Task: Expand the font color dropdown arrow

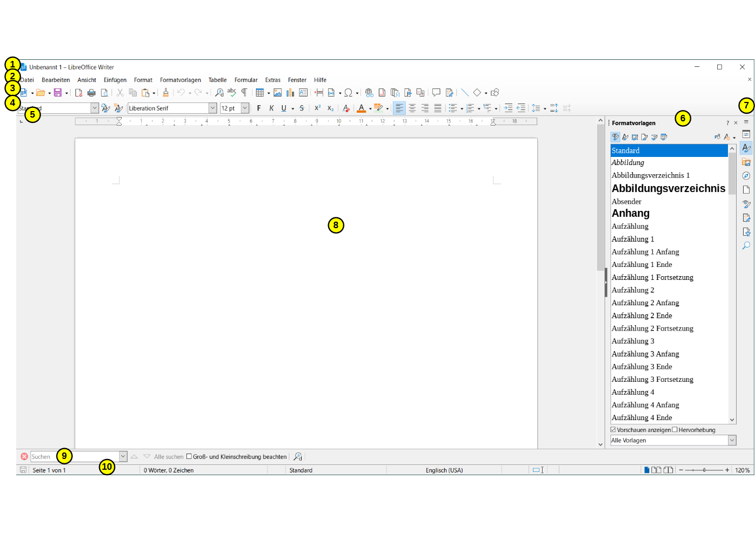Action: [370, 109]
